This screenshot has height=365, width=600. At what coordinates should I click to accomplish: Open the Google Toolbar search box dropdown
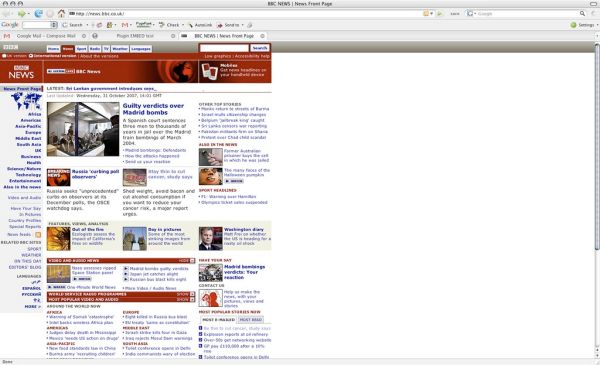click(54, 25)
